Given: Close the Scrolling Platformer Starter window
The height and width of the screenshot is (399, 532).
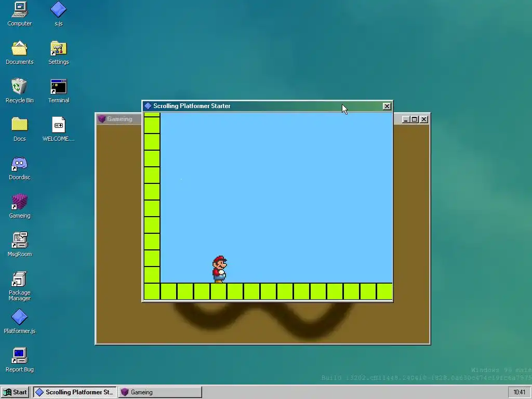Looking at the screenshot, I should coord(387,106).
